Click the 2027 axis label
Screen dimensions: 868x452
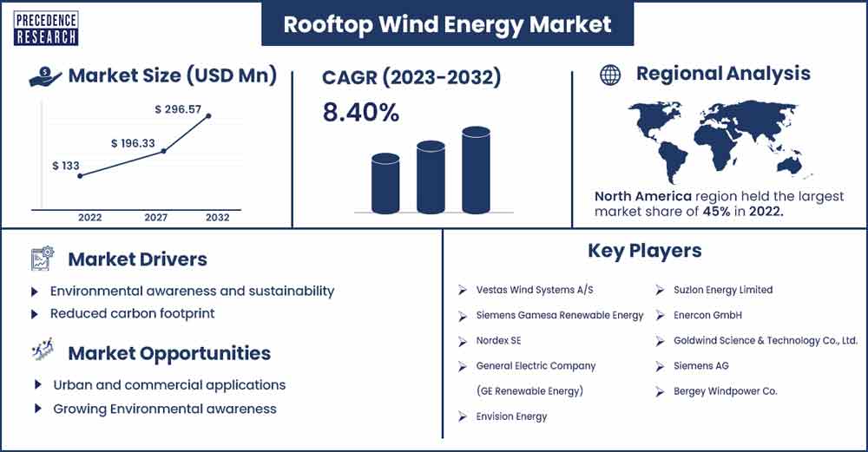(x=156, y=218)
